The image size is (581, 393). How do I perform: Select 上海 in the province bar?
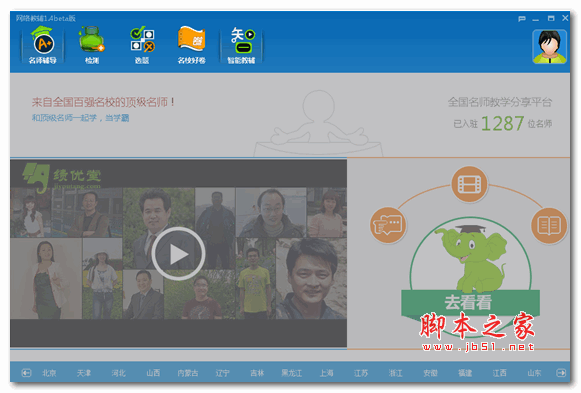(x=326, y=373)
